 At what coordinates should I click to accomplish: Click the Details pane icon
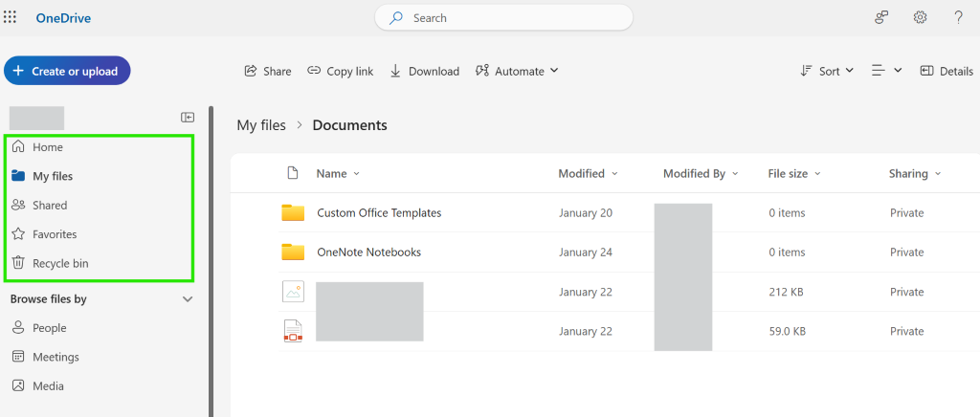pos(947,71)
